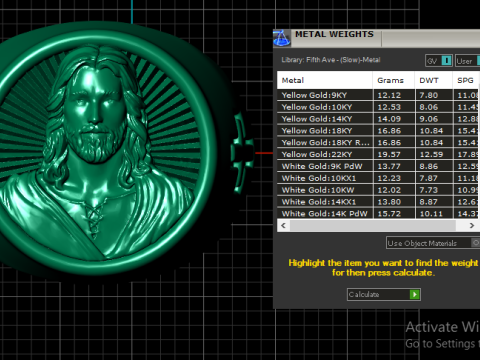Click the 12.53 grams value
Viewport: 480px width, 360px height.
tap(389, 107)
